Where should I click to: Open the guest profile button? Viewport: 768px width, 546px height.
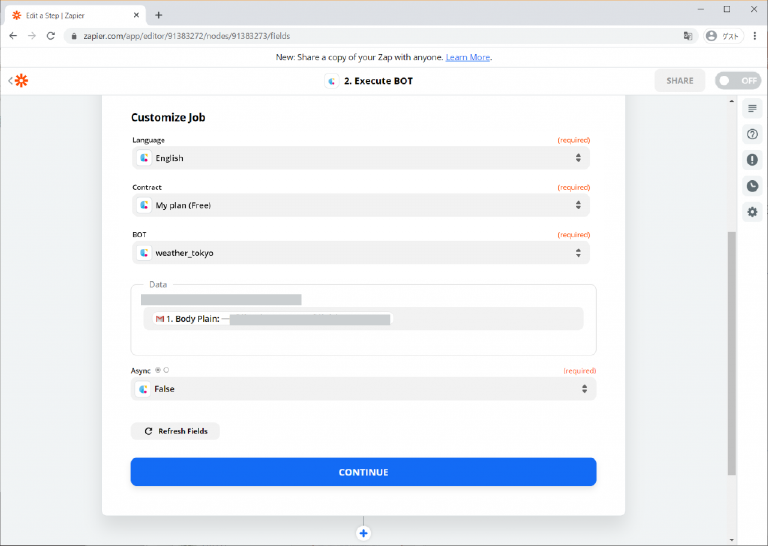tap(723, 36)
